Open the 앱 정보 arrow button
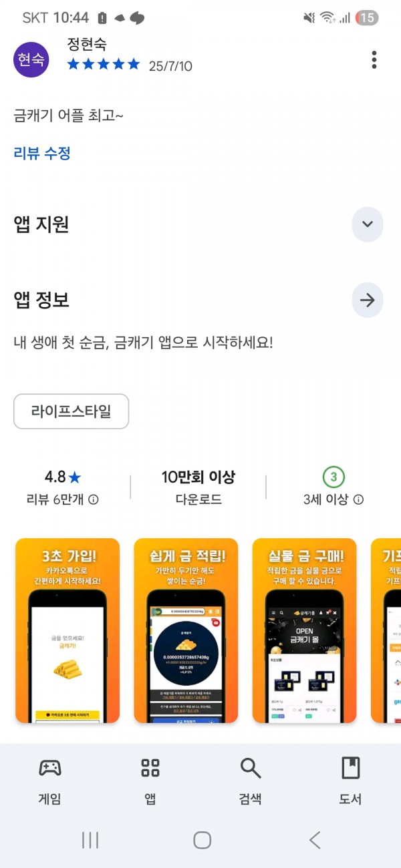 368,300
